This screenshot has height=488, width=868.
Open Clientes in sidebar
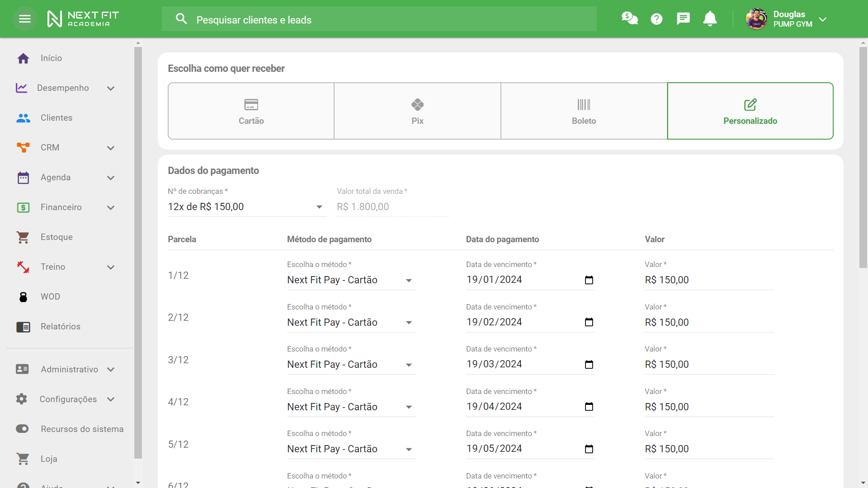click(56, 118)
